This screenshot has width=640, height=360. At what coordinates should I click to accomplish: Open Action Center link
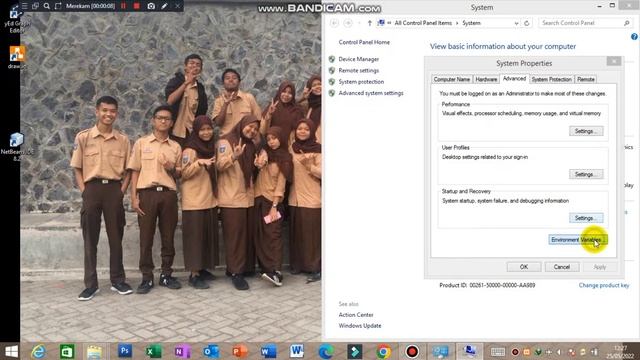tap(356, 315)
